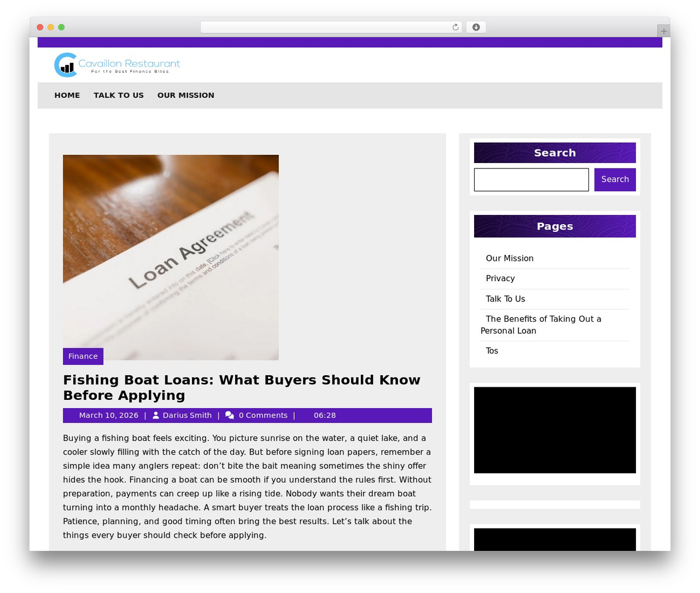The width and height of the screenshot is (700, 593).
Task: Open the TALK TO US menu item
Action: coord(119,95)
